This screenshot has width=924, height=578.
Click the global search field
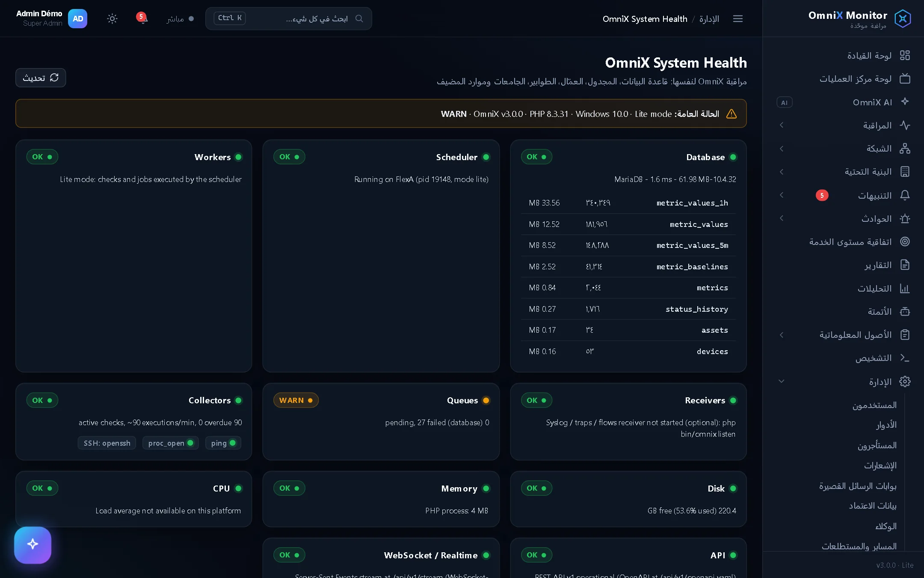click(x=289, y=18)
